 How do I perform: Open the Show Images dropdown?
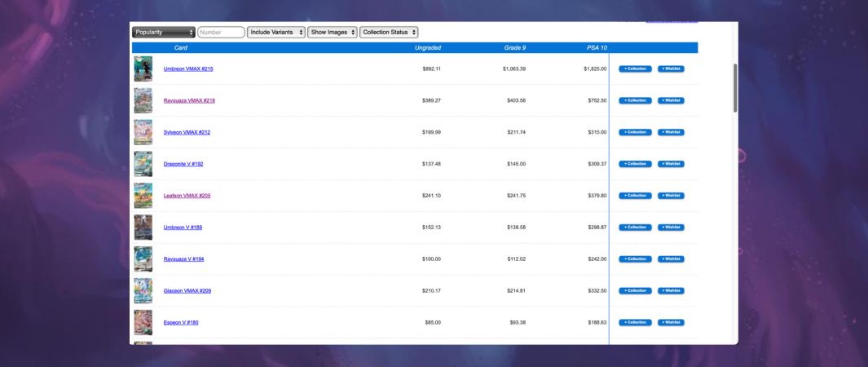click(x=333, y=32)
